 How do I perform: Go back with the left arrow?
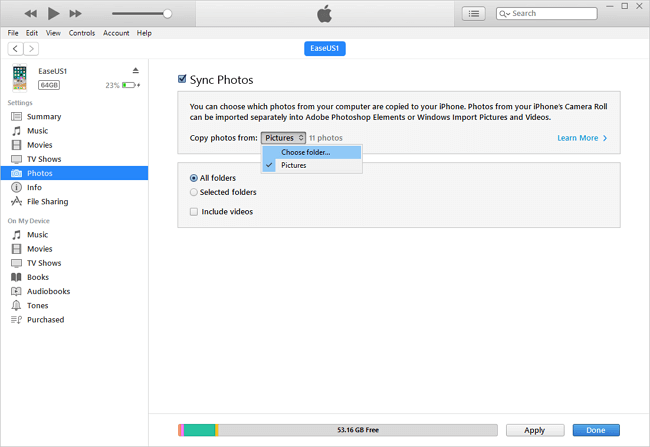coord(16,48)
